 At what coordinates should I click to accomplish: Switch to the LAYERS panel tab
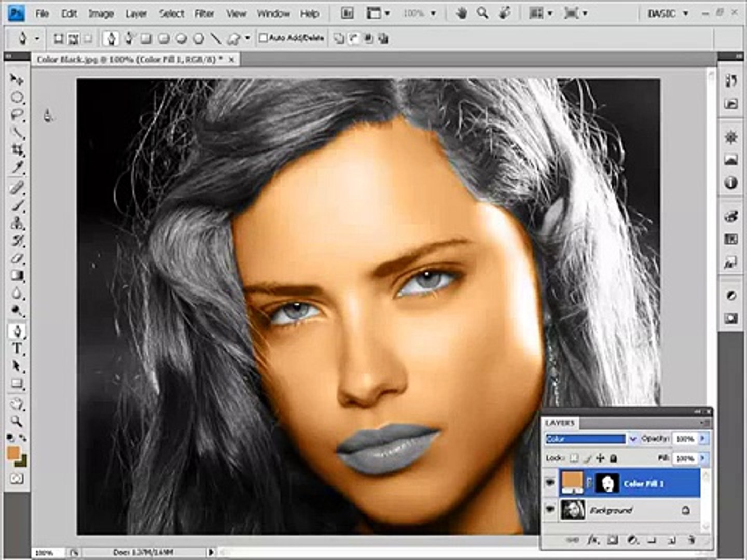point(560,423)
